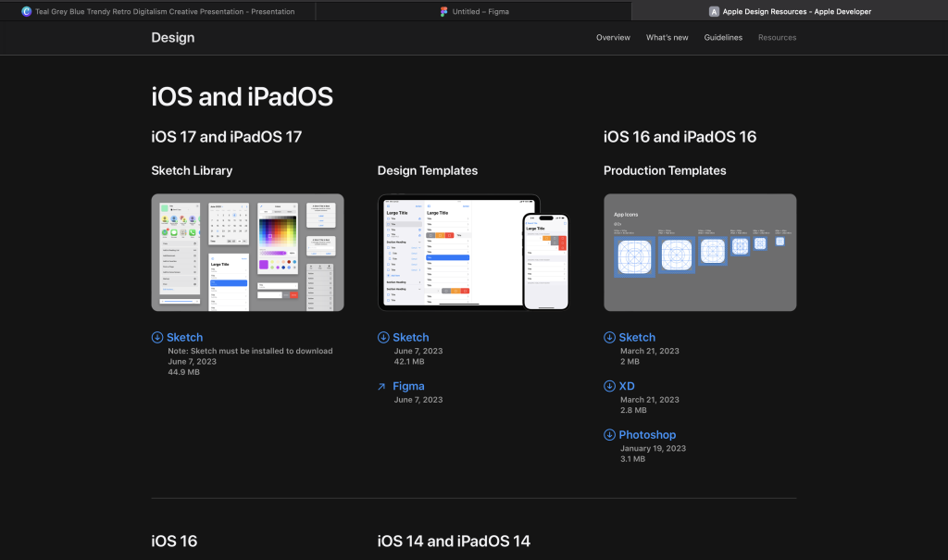948x560 pixels.
Task: Select the Resources nav item
Action: [x=777, y=38]
